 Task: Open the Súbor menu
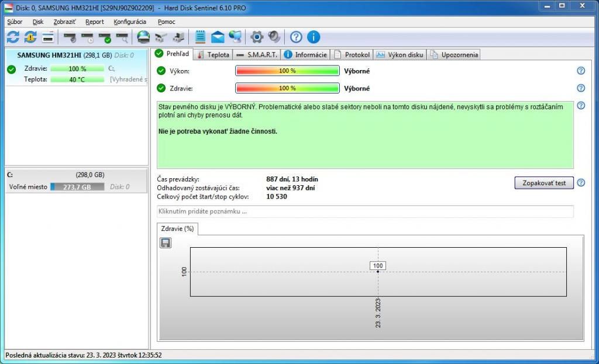pos(15,22)
